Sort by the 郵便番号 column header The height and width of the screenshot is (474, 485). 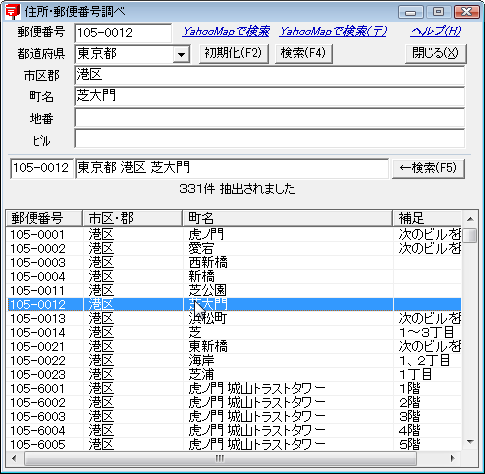(44, 218)
